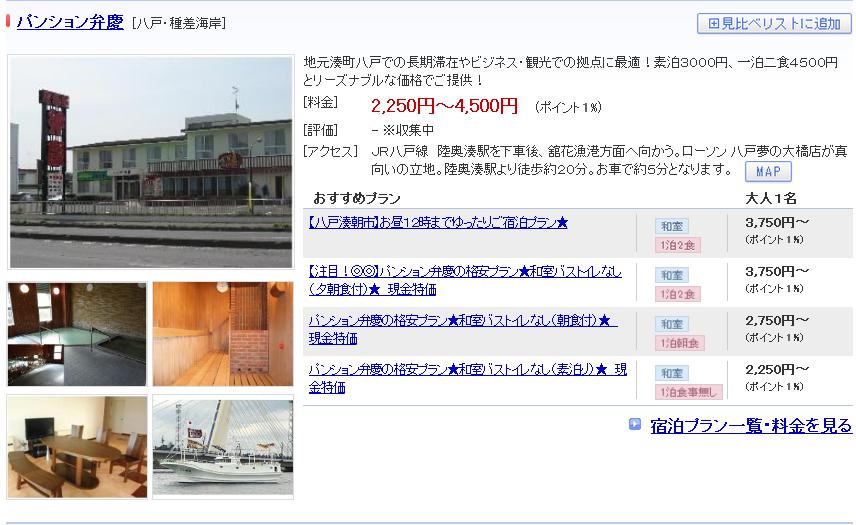Click the 3,750円〜 price in 八戸湊朝市 row
The image size is (856, 525).
[x=777, y=223]
